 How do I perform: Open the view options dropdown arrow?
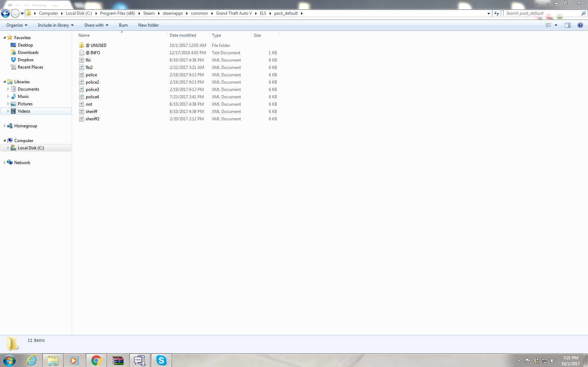coord(556,25)
